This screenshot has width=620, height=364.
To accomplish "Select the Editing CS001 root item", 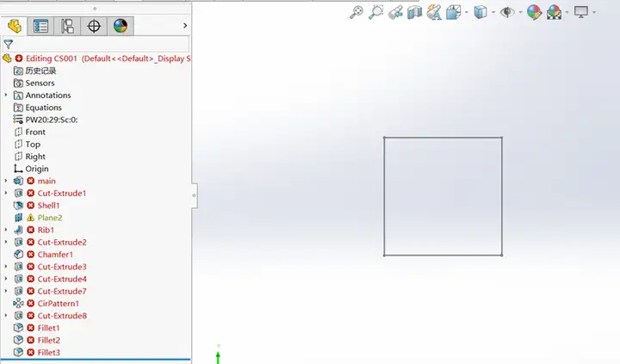I will click(x=108, y=59).
